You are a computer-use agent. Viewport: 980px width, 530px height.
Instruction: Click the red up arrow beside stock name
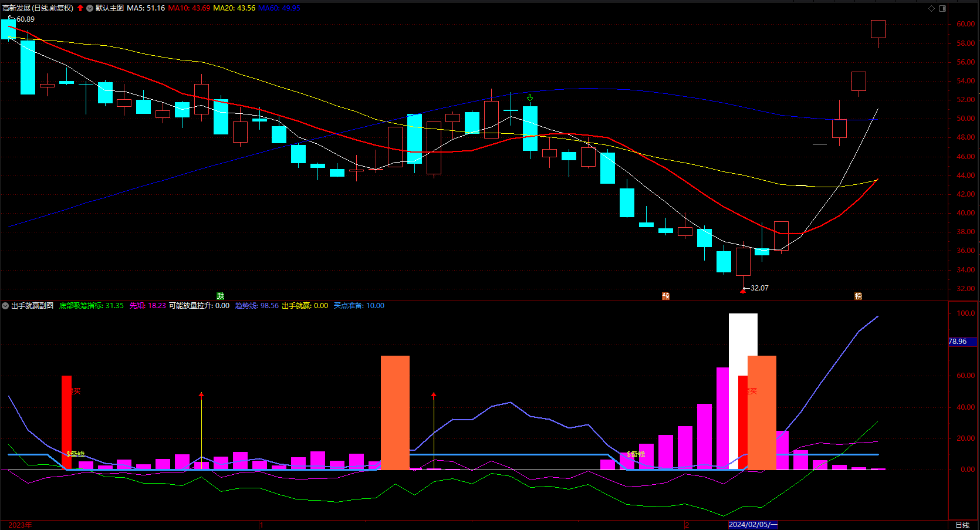coord(80,8)
